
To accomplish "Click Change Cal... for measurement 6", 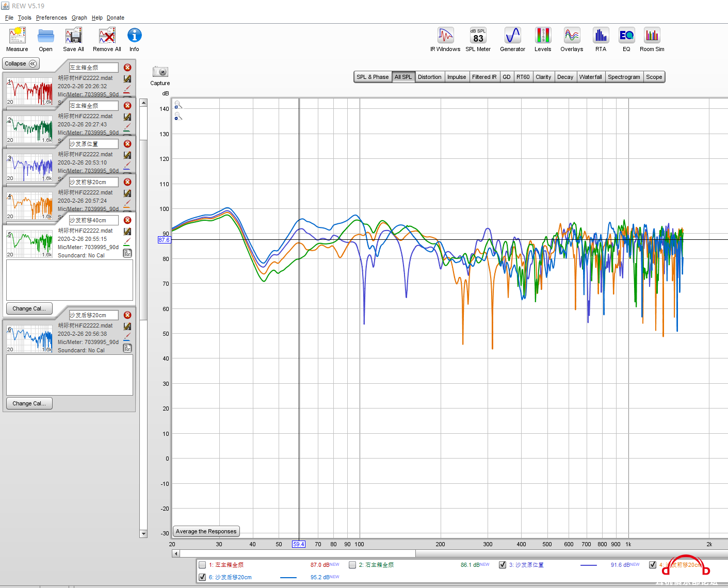I will tap(29, 403).
